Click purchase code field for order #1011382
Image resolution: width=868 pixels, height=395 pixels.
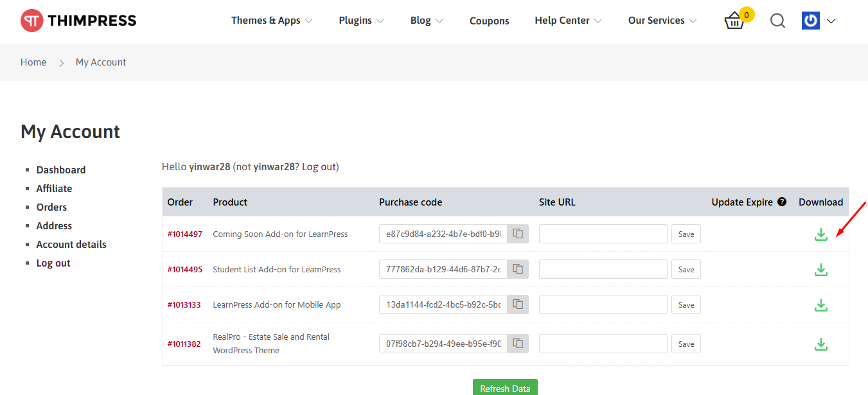click(x=443, y=344)
